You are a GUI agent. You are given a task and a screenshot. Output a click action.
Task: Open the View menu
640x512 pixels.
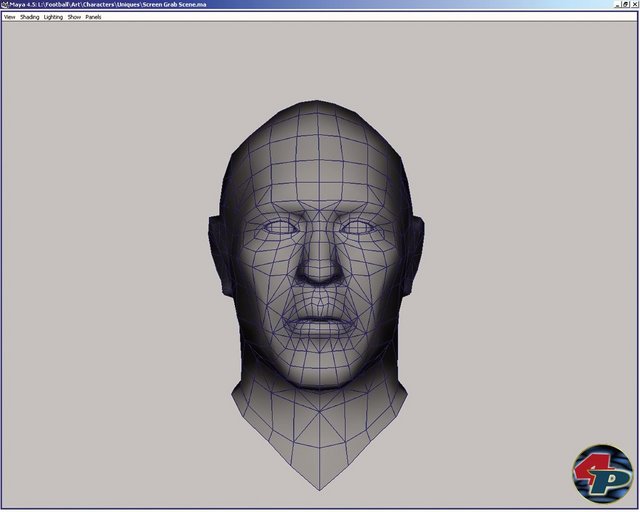(9, 17)
